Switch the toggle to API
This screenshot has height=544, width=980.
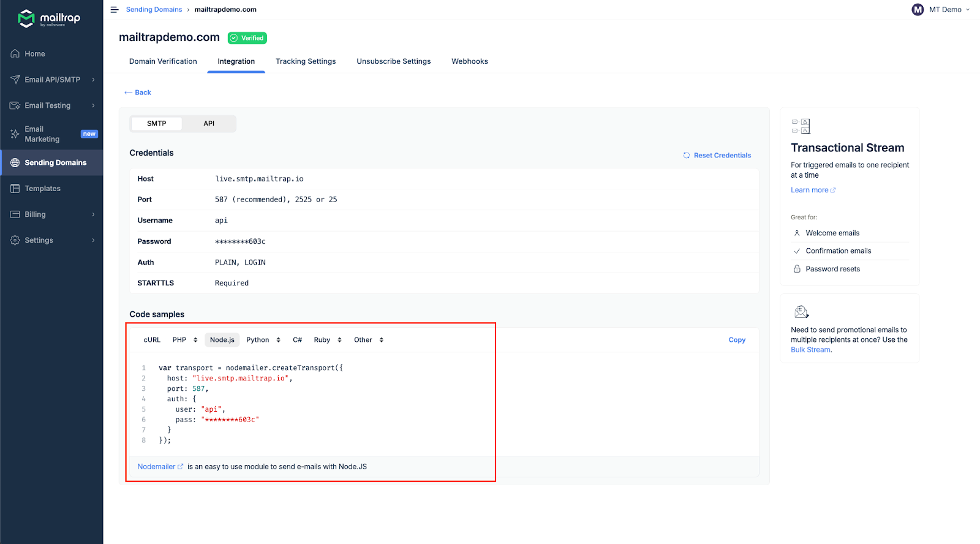(x=209, y=124)
